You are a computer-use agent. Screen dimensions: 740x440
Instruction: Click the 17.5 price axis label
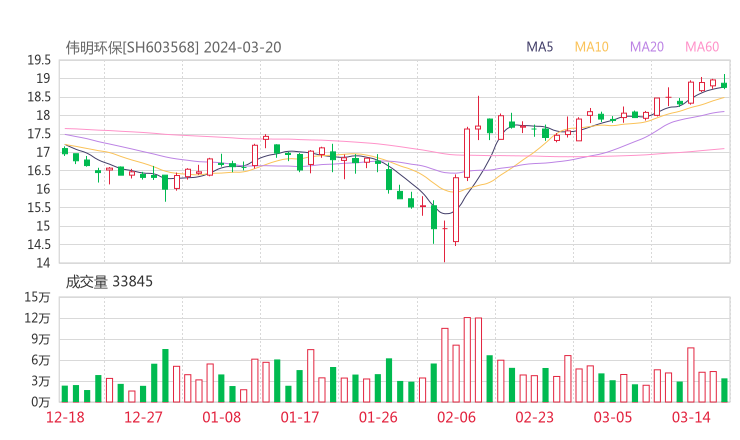point(39,134)
